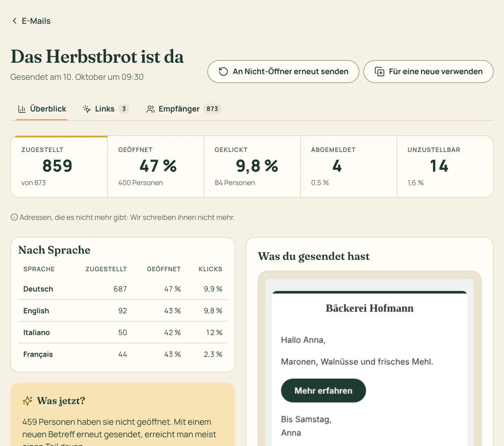Click the '687' delivered value for Deutsch
This screenshot has width=504, height=446.
pos(120,289)
